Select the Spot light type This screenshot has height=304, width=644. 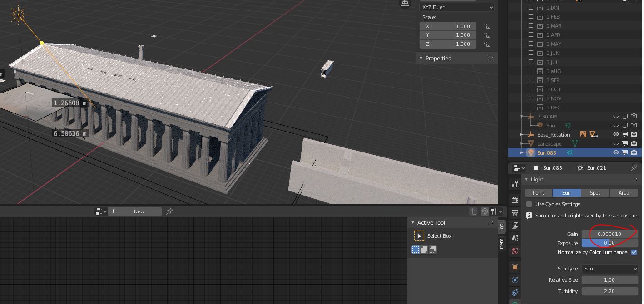[594, 193]
